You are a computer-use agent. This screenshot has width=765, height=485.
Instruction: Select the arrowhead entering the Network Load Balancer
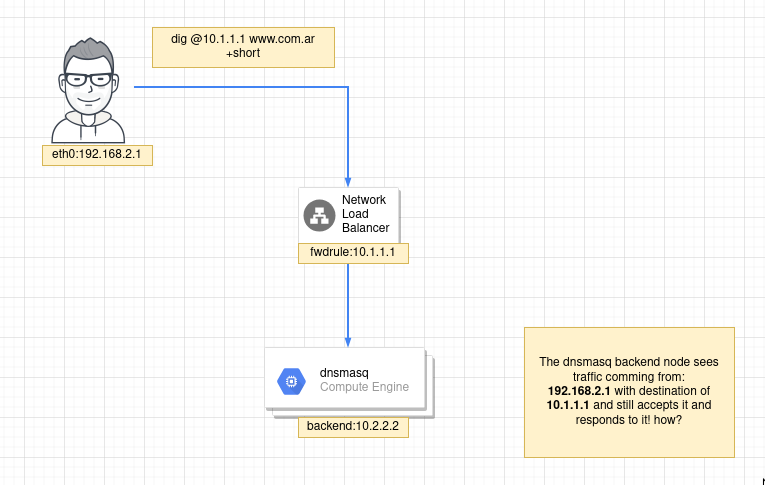pyautogui.click(x=348, y=181)
